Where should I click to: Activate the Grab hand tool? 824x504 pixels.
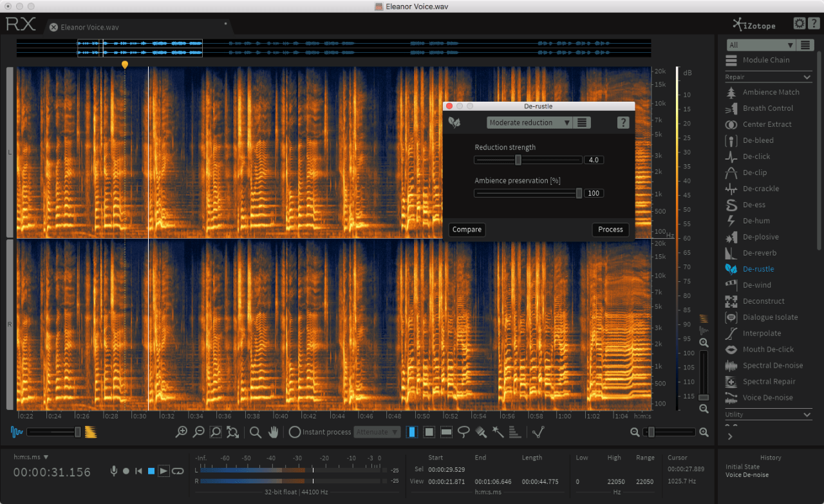tap(273, 432)
